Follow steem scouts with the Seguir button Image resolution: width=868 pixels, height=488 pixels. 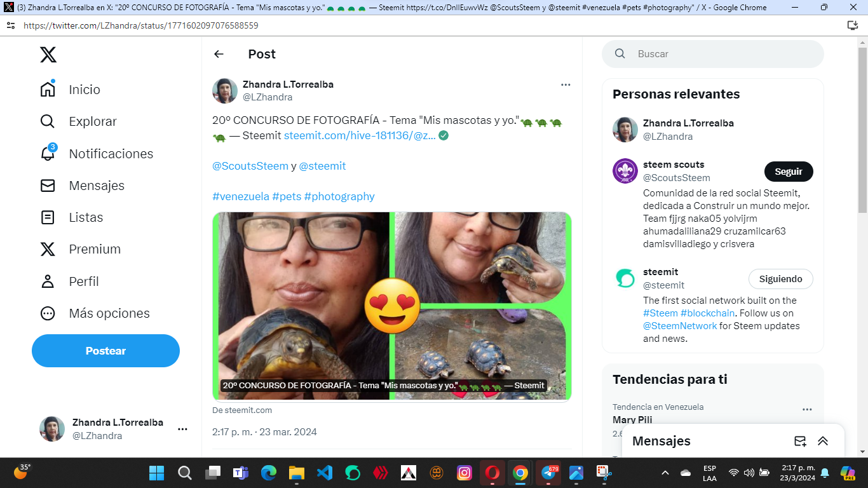(789, 172)
